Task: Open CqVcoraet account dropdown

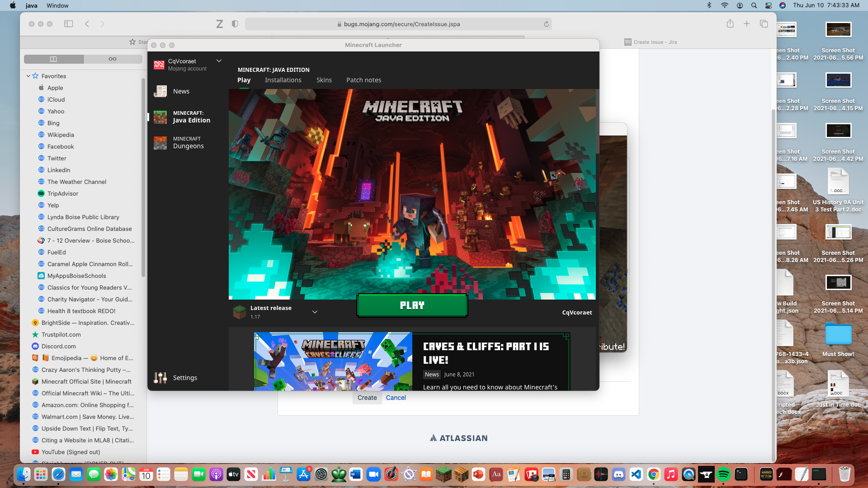Action: 219,61
